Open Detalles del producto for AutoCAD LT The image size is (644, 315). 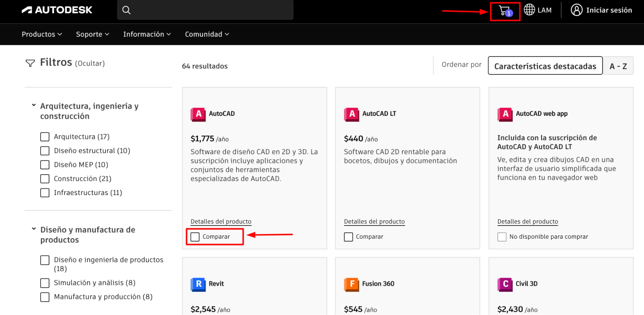(374, 221)
